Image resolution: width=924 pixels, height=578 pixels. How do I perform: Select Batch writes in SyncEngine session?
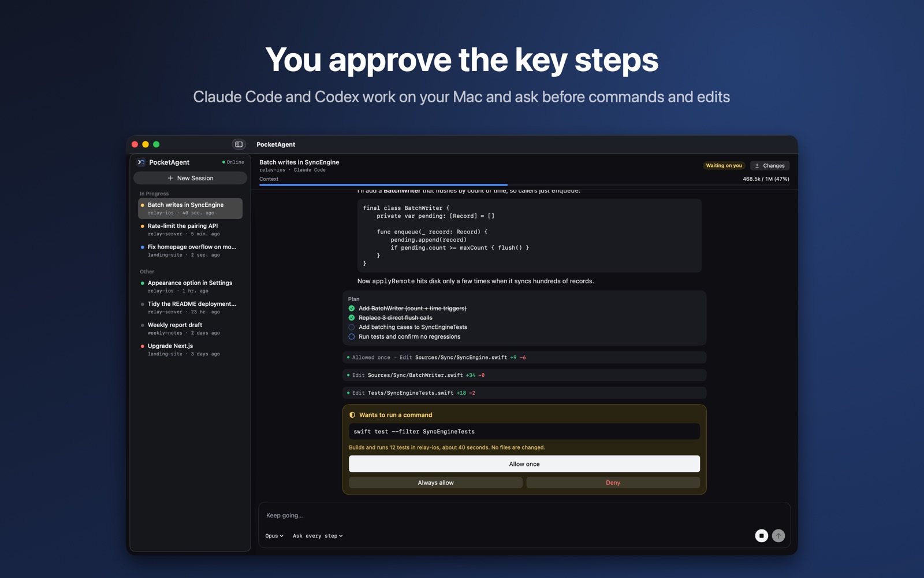click(x=191, y=209)
